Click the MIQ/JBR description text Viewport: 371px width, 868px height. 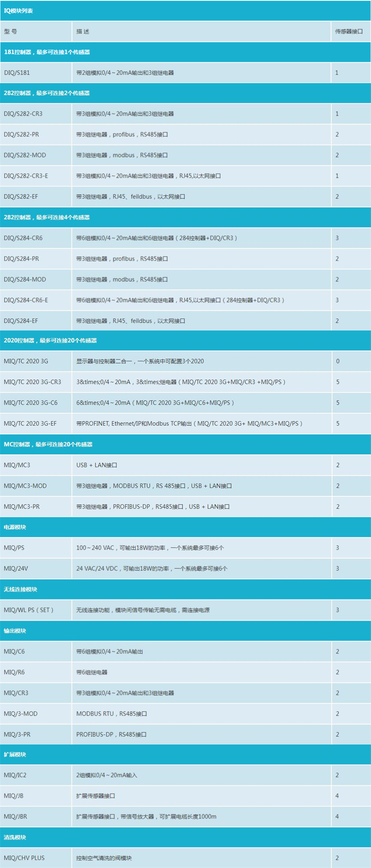click(146, 817)
